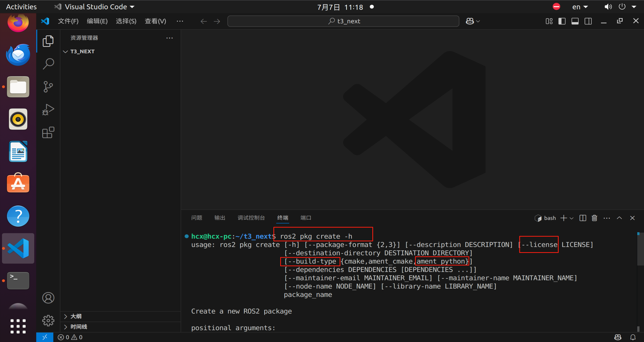Toggle bottom panel visibility
Viewport: 644px width, 342px height.
pyautogui.click(x=575, y=21)
